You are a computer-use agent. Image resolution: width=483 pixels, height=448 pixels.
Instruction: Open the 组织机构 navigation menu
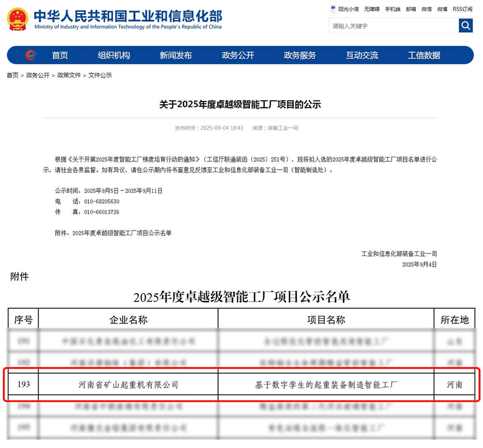coord(114,55)
